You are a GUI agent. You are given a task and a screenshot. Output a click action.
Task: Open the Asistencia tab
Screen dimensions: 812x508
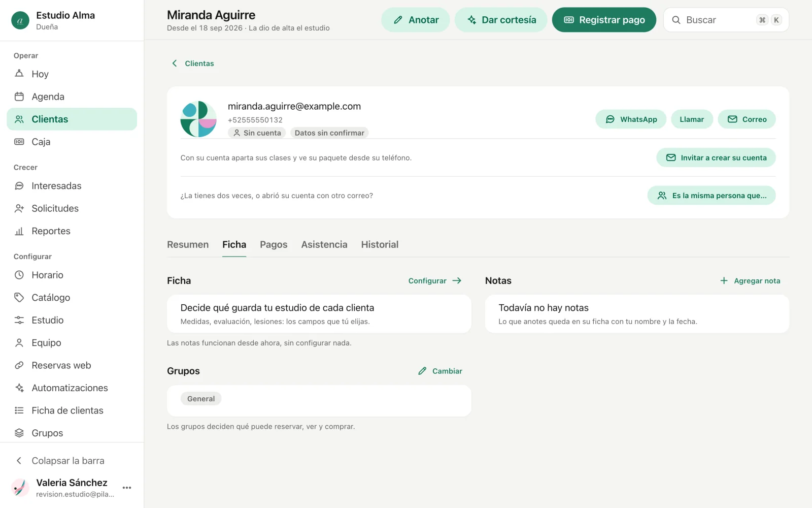click(x=324, y=244)
